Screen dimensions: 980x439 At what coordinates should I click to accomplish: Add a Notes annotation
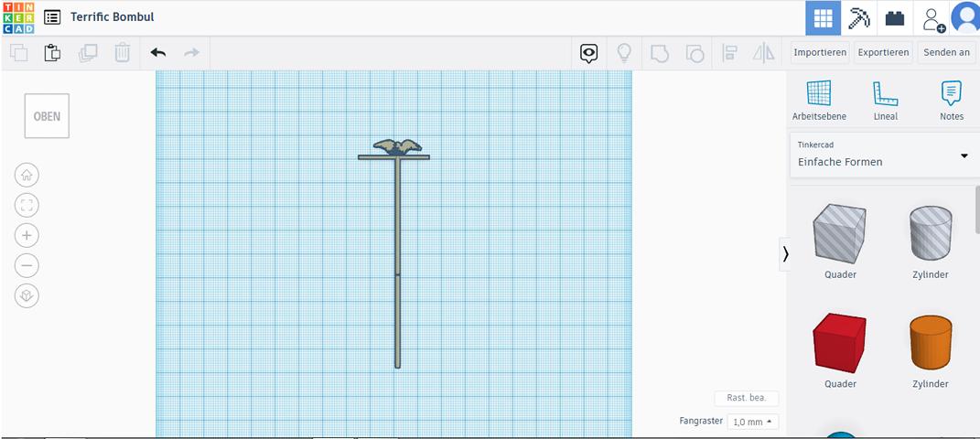951,100
